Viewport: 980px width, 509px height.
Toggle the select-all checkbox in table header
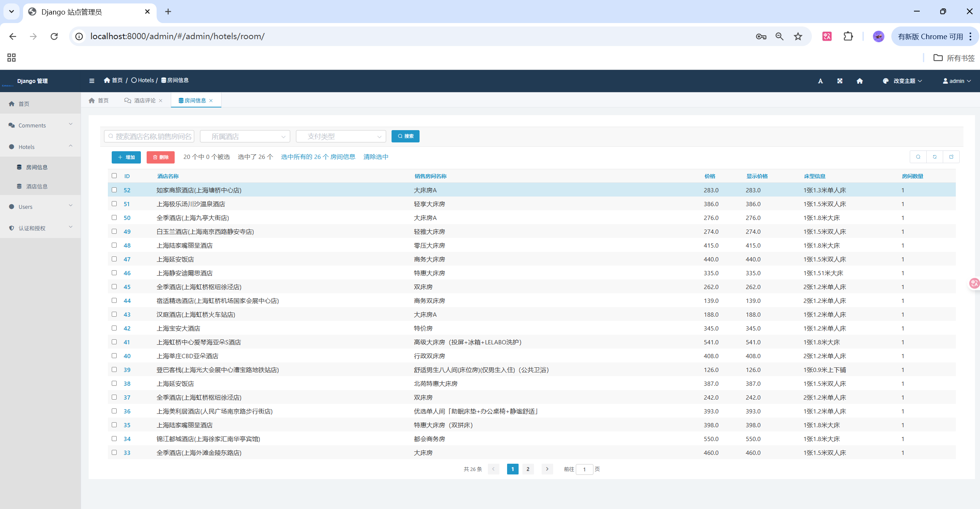click(114, 176)
